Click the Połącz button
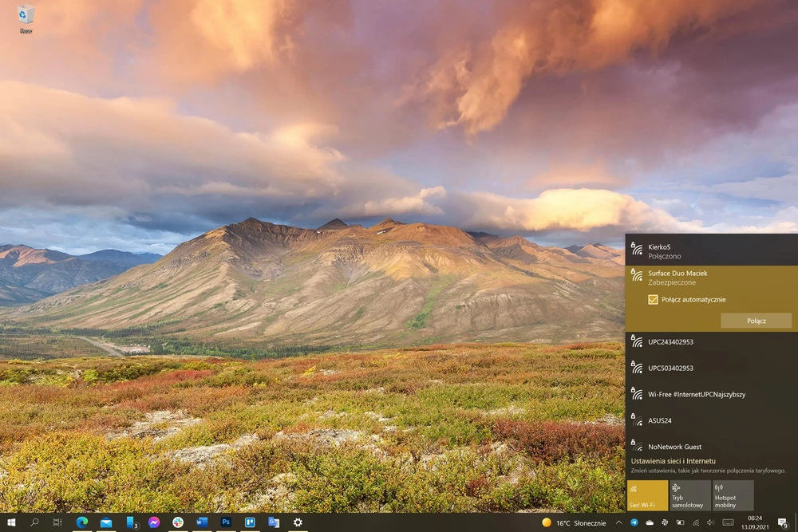This screenshot has width=798, height=532. pos(757,321)
